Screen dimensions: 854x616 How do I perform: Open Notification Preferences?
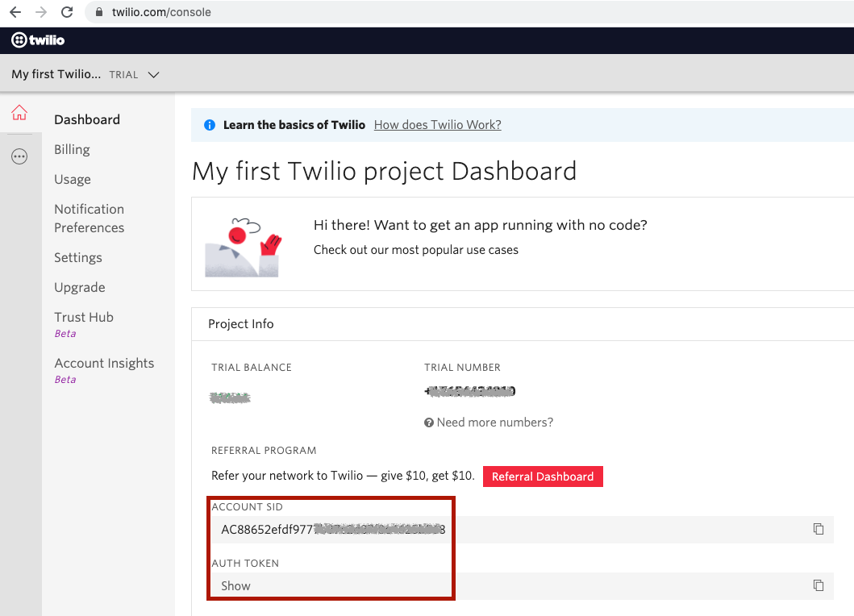[x=90, y=219]
